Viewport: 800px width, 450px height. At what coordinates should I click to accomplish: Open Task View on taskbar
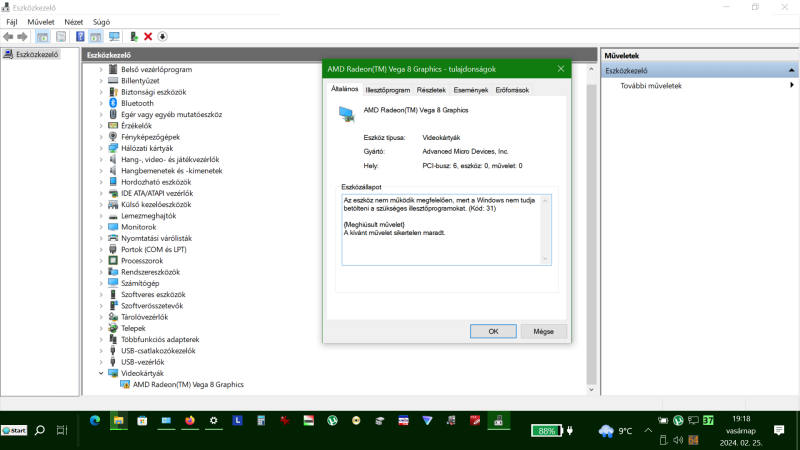[x=62, y=431]
